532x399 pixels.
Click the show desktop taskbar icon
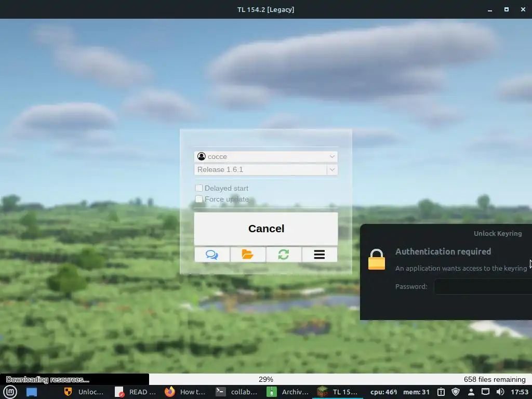point(32,392)
